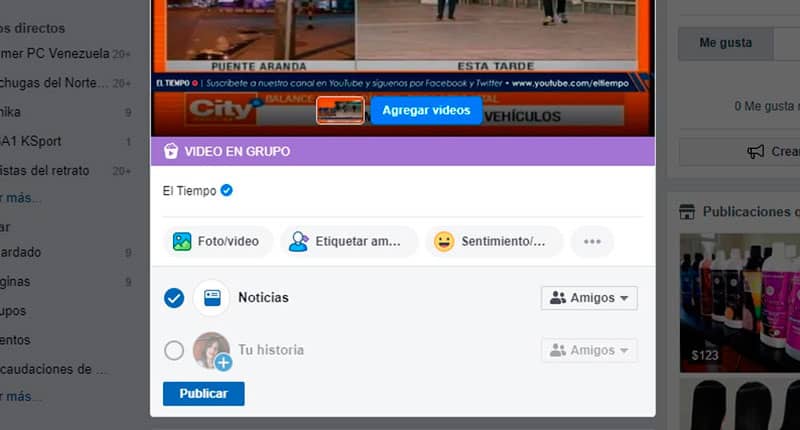Click the 'Noticias' label
The image size is (800, 430).
(263, 297)
